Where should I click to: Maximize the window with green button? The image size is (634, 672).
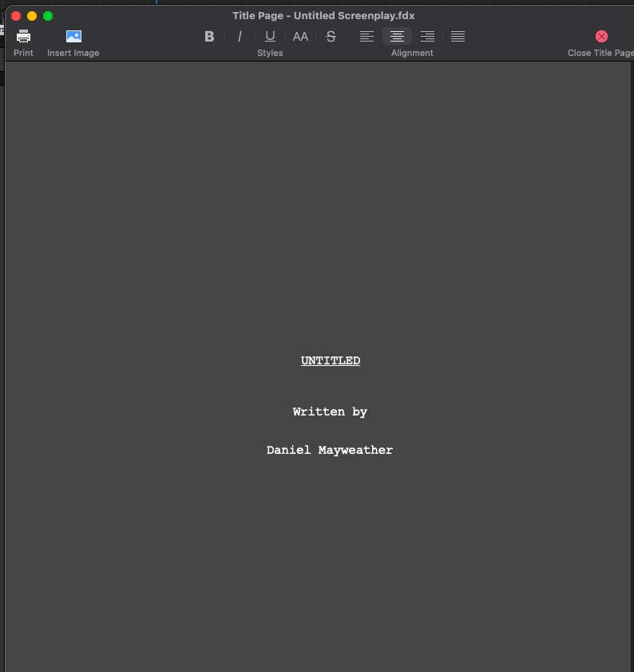[x=48, y=16]
